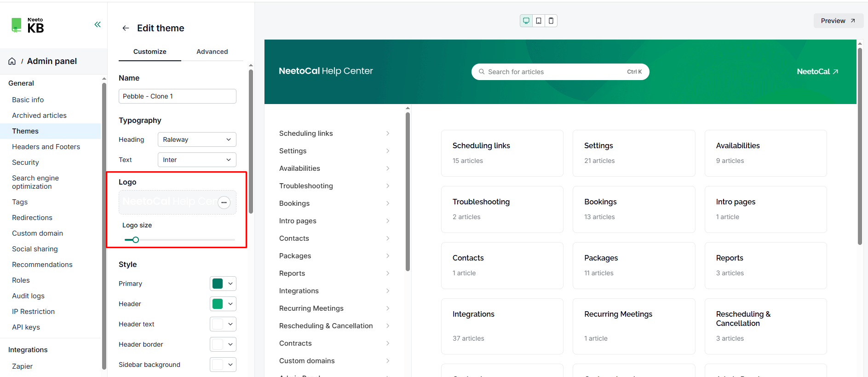Click the Logo size slider handle
Image resolution: width=868 pixels, height=377 pixels.
coord(136,240)
